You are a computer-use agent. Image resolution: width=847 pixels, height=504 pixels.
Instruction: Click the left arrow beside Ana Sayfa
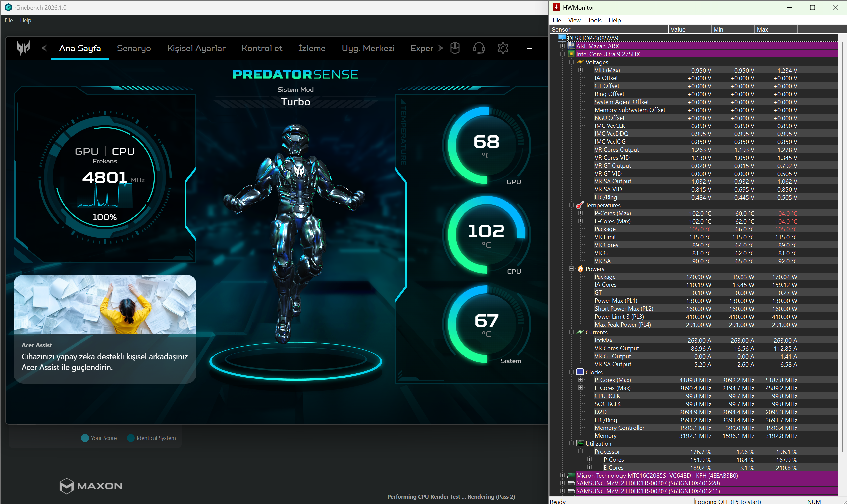click(44, 48)
